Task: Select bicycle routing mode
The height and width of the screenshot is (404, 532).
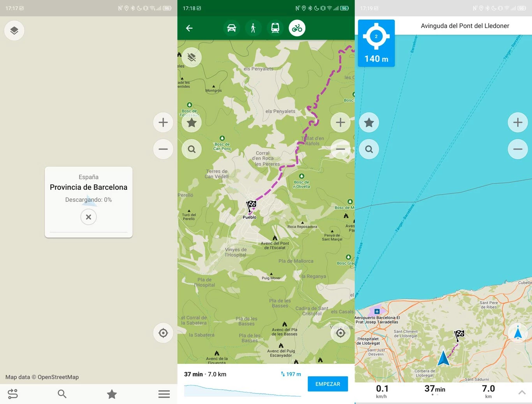Action: (x=297, y=28)
